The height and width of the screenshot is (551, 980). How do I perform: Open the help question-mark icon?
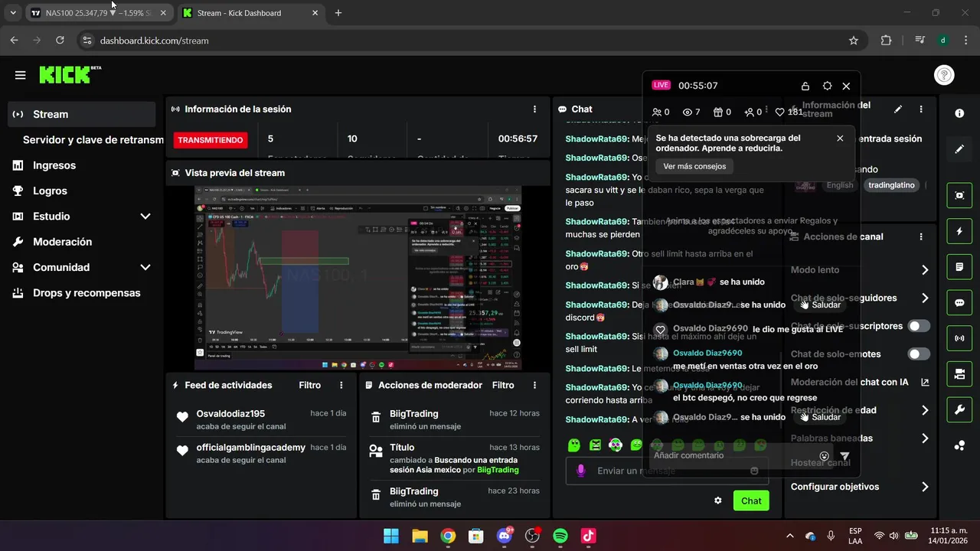[x=944, y=75]
